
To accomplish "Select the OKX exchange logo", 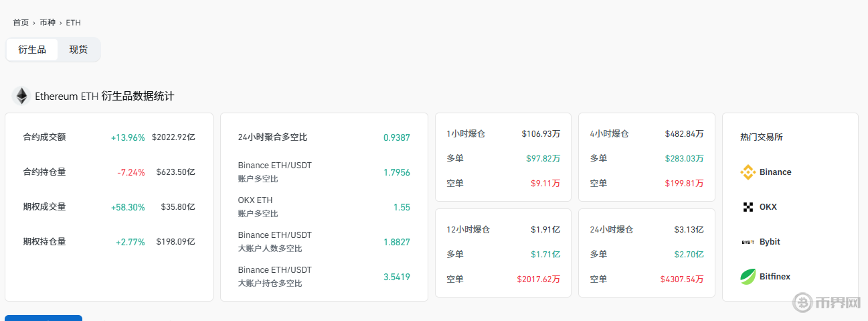I will point(748,207).
